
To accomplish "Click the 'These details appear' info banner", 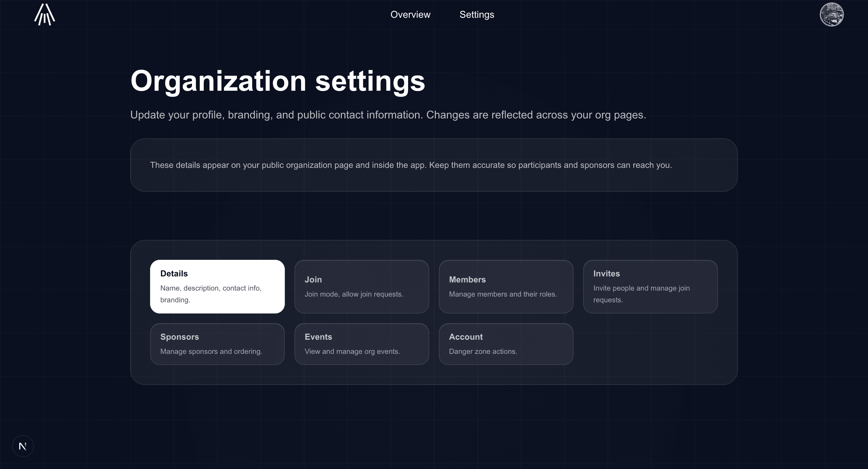I will pyautogui.click(x=411, y=165).
